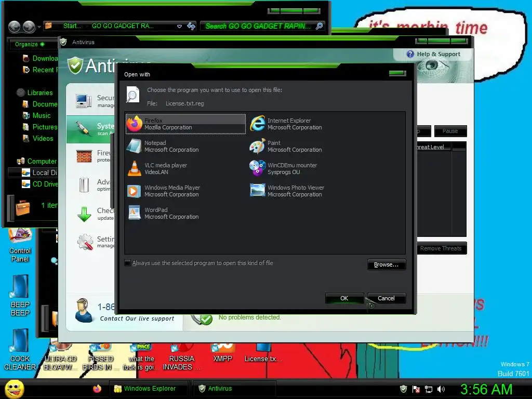Open System scan section in Antivirus sidebar
The width and height of the screenshot is (532, 399).
pyautogui.click(x=91, y=129)
